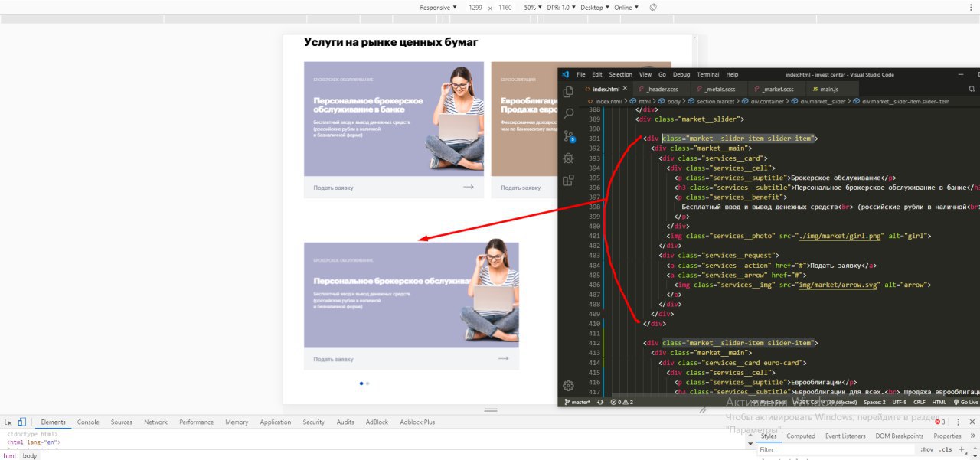Toggle the .cls class editor button
The width and height of the screenshot is (980, 460).
(x=946, y=450)
